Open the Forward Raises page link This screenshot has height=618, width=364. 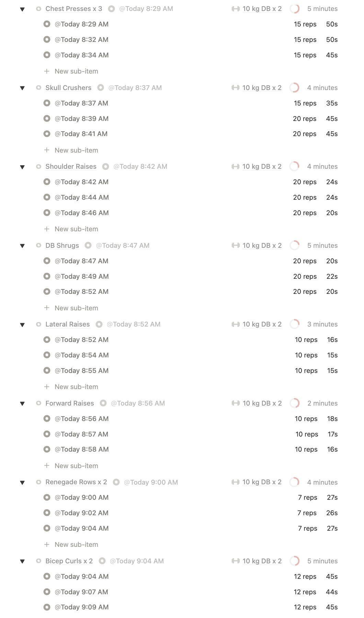(69, 403)
